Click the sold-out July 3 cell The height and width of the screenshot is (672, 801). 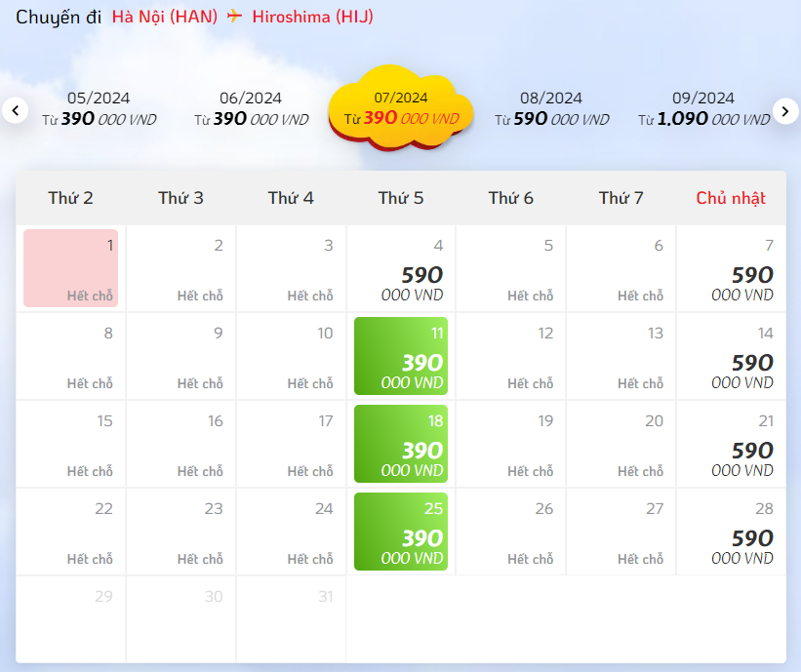click(291, 268)
